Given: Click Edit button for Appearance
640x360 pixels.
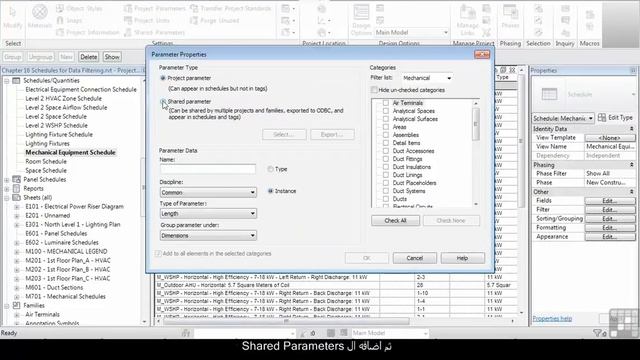Looking at the screenshot, I should 610,237.
